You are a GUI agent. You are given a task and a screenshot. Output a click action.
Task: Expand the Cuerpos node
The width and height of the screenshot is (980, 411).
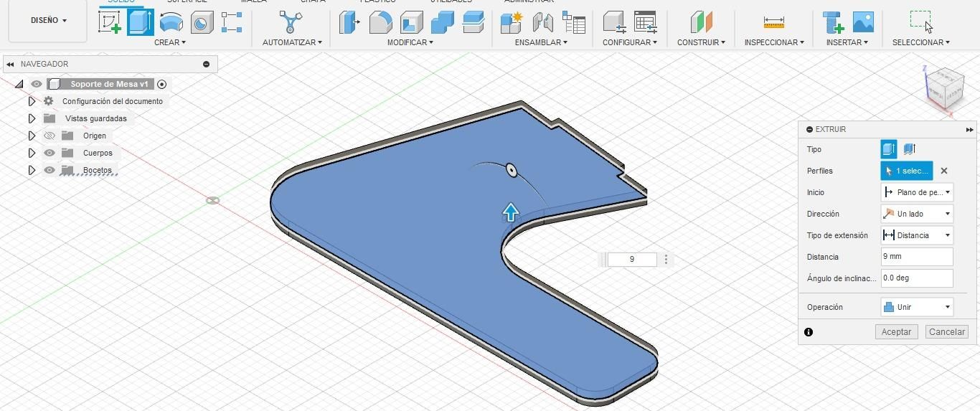click(32, 153)
